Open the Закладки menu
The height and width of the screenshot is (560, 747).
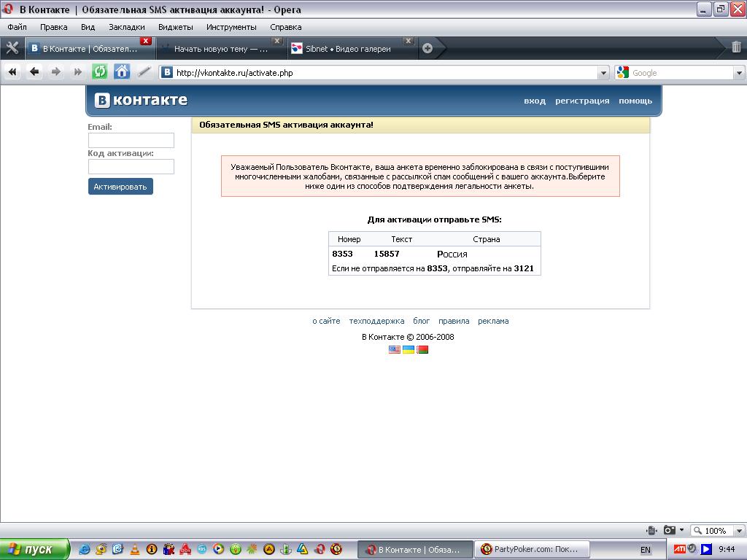127,27
